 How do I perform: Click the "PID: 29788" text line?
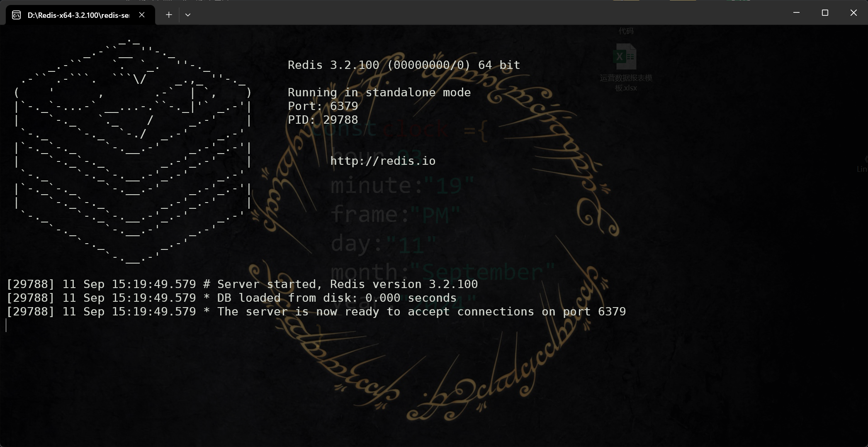coord(323,120)
